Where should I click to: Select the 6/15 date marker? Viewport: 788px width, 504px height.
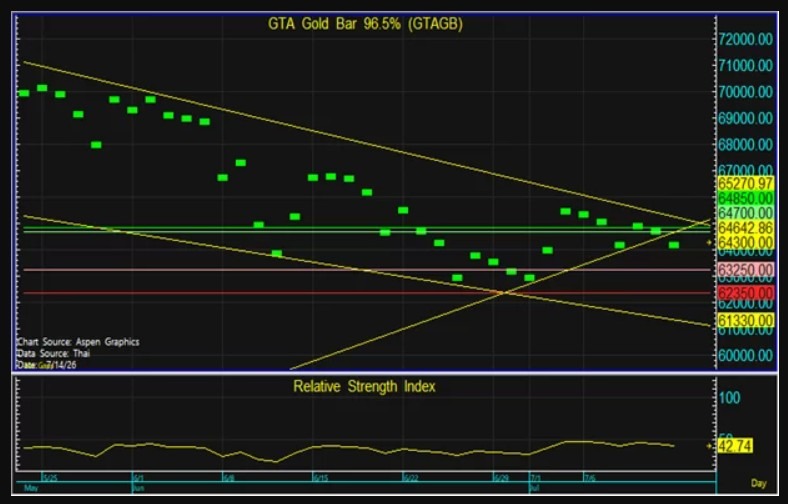pos(321,478)
